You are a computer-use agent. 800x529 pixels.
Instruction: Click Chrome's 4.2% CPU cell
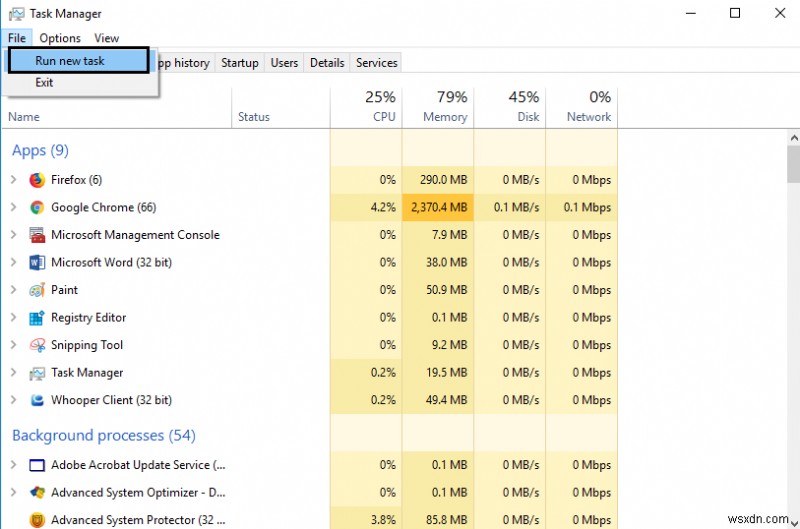(366, 208)
